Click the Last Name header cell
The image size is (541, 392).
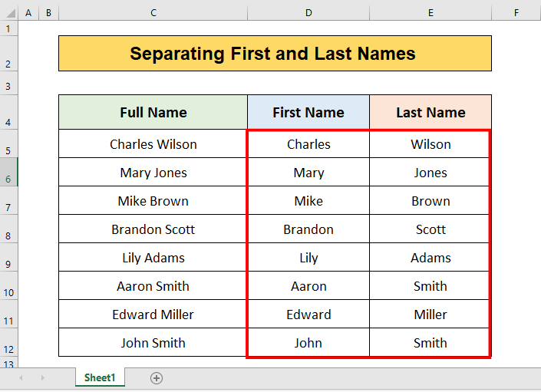point(430,113)
